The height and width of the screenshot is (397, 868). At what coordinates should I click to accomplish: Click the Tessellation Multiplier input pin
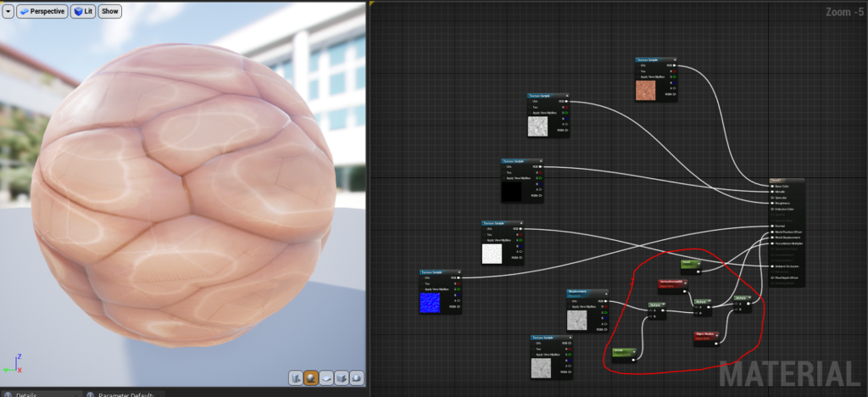pos(773,243)
